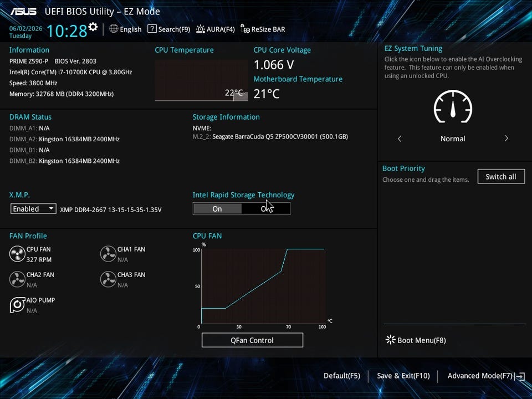Open AURA(F4) lighting icon
This screenshot has height=399, width=532.
pos(201,29)
